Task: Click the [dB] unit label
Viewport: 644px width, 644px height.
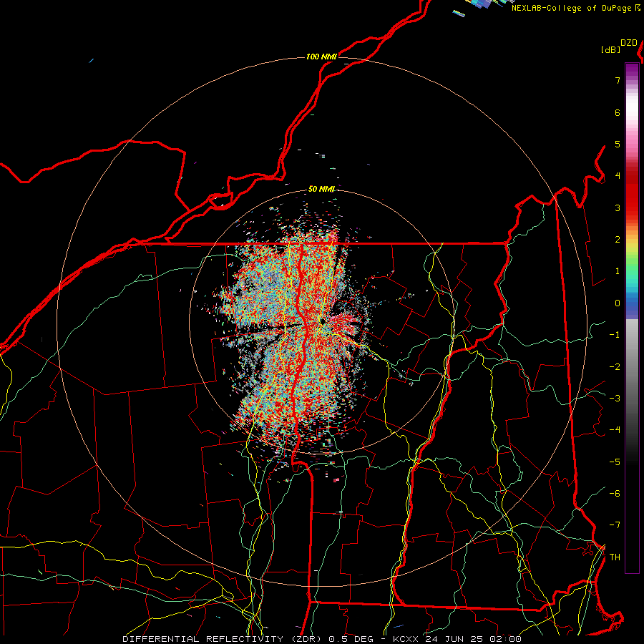Action: tap(611, 49)
